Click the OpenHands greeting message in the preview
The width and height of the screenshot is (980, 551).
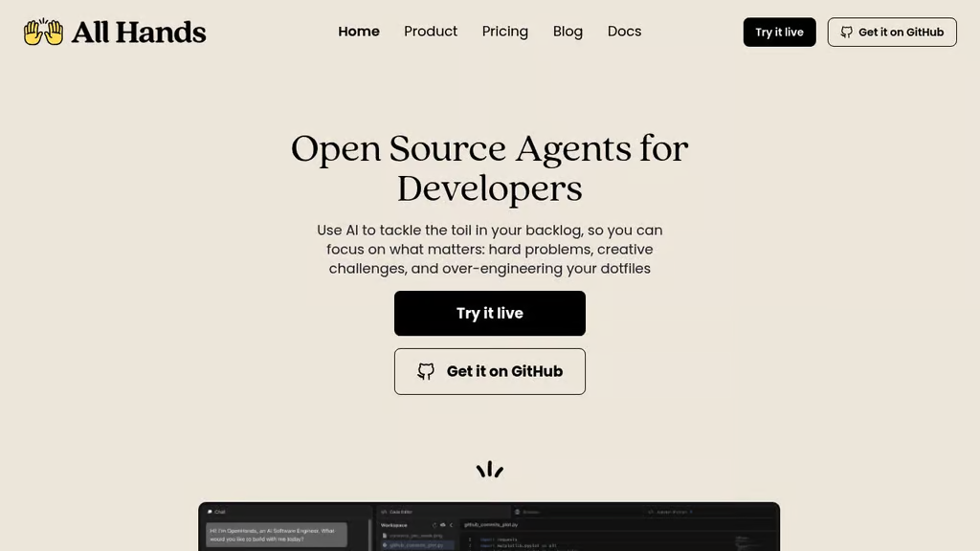[277, 535]
